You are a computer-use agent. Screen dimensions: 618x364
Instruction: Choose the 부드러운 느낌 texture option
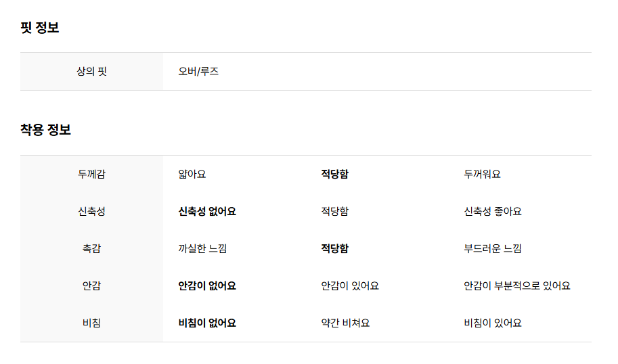pyautogui.click(x=493, y=248)
